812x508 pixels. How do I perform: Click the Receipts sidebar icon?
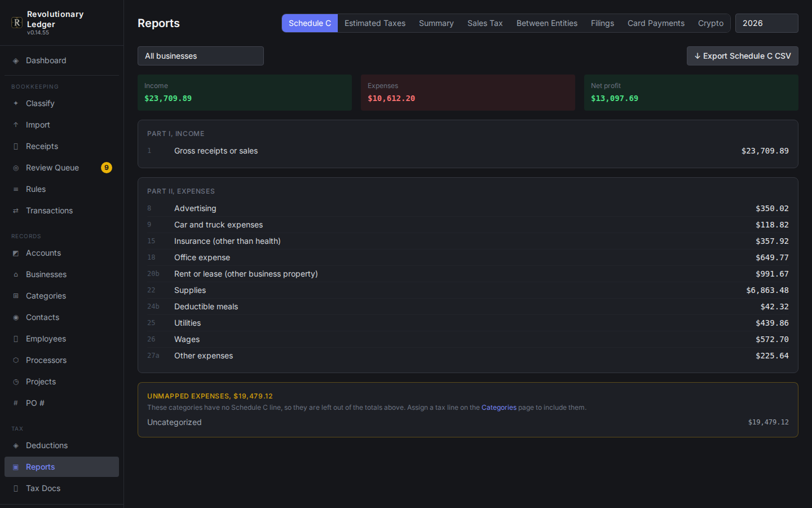click(x=16, y=147)
